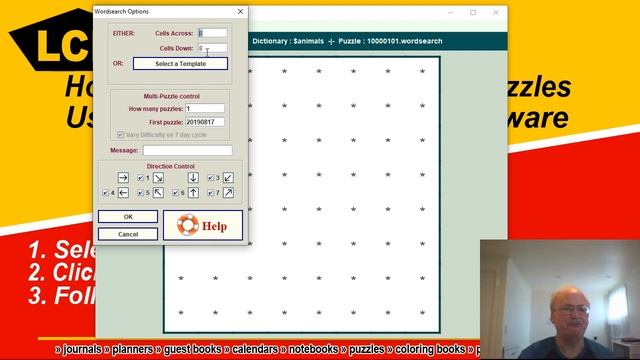640x360 pixels.
Task: Close the main puzzle window
Action: [x=496, y=13]
